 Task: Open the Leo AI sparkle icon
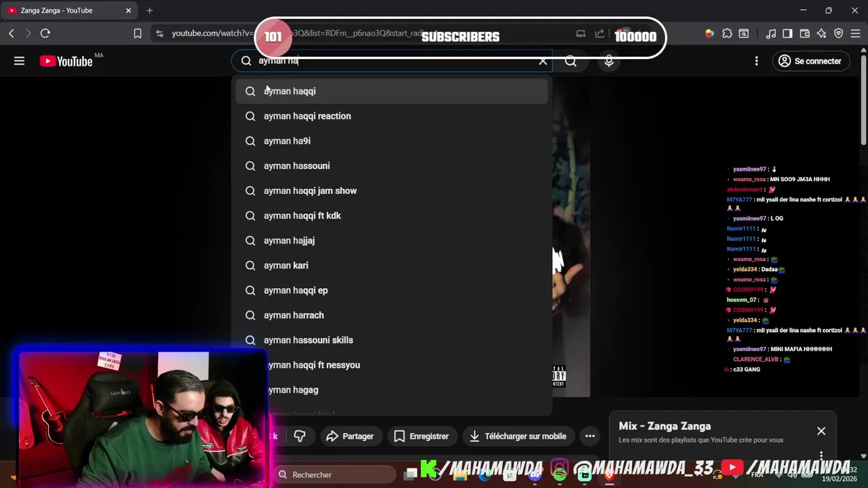pyautogui.click(x=821, y=33)
